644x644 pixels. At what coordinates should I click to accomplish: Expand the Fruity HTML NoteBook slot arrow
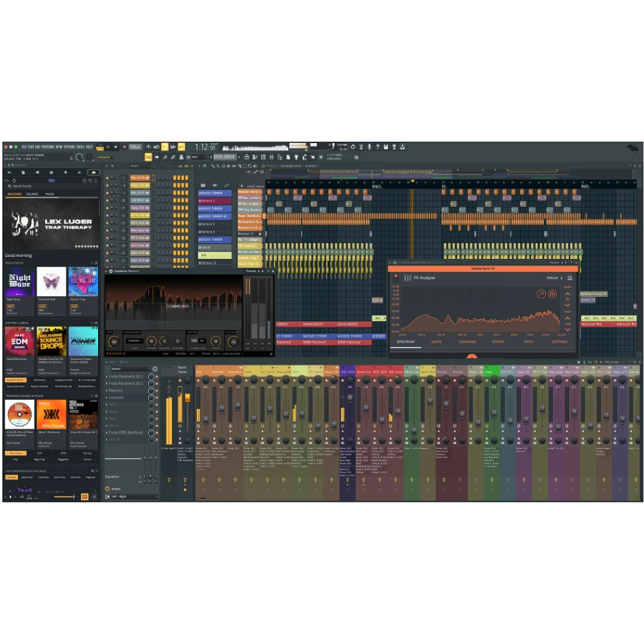coord(107,432)
